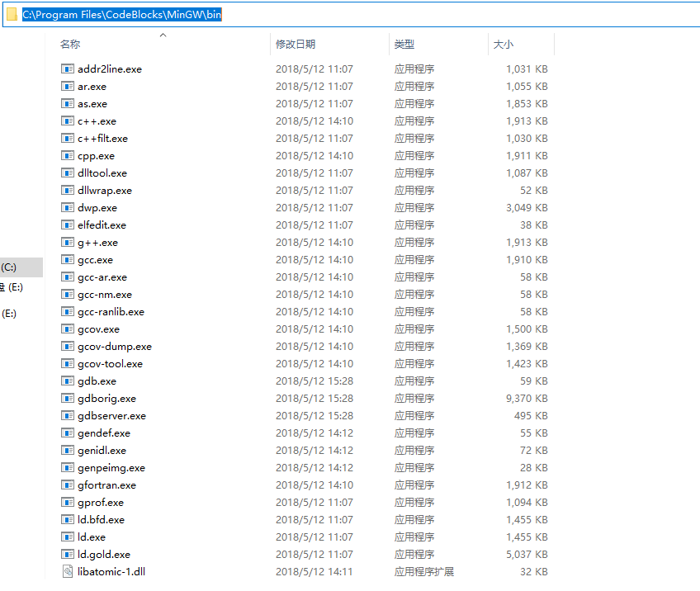This screenshot has height=591, width=700.
Task: Sort files by 名称 column header
Action: [x=70, y=45]
